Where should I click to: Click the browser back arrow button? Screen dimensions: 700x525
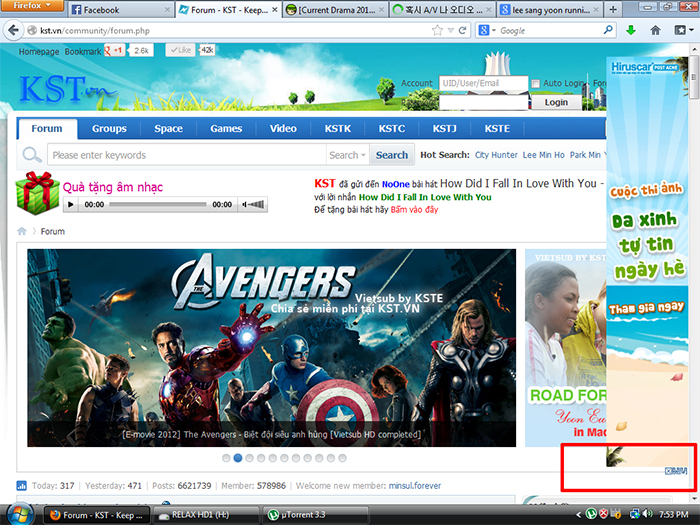tap(13, 30)
